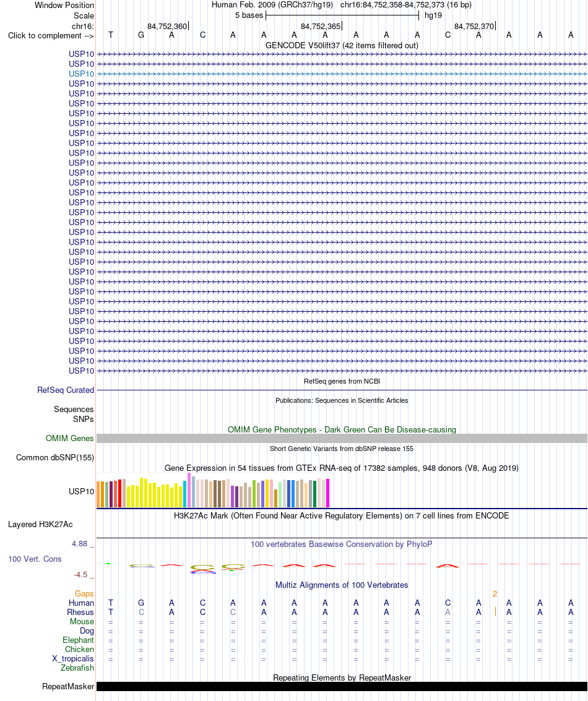
Task: Click the SNPs track label
Action: [84, 419]
